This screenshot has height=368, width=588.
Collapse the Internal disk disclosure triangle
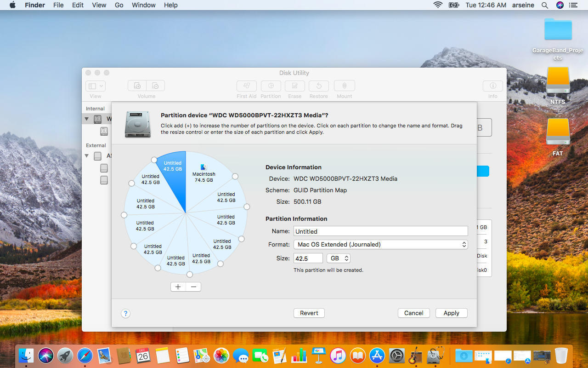click(x=86, y=119)
